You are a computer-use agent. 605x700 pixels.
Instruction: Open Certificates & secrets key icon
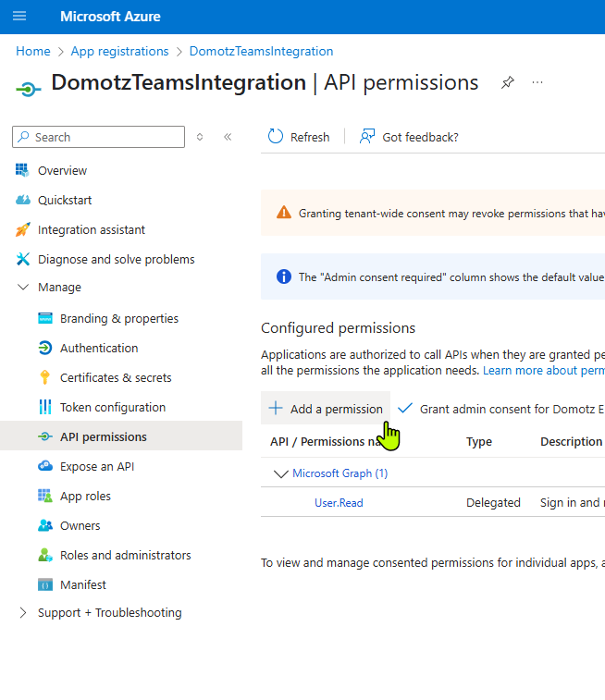point(45,377)
